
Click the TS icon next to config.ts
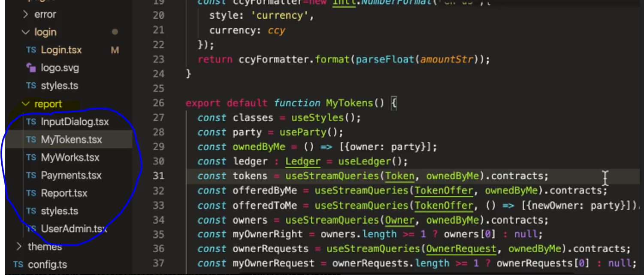tap(18, 264)
